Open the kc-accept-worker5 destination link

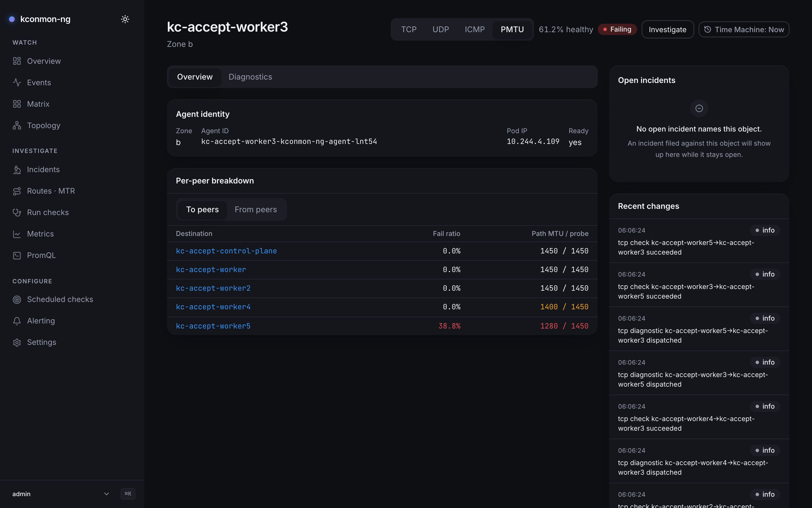(213, 326)
